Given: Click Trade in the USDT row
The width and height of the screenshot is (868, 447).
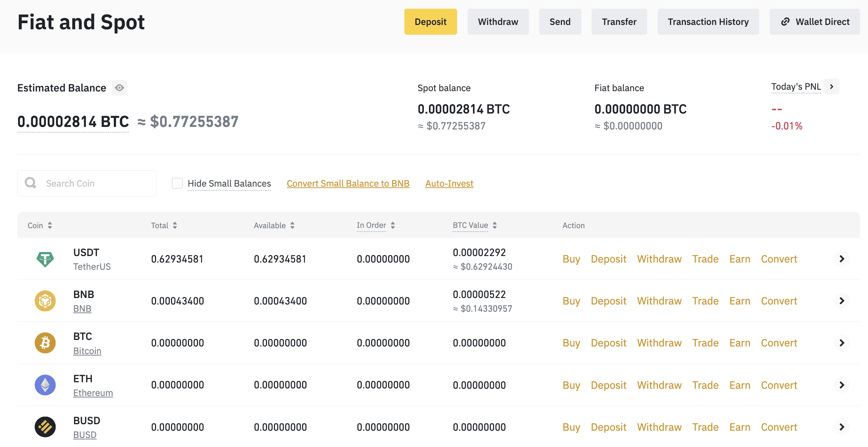Looking at the screenshot, I should (705, 259).
